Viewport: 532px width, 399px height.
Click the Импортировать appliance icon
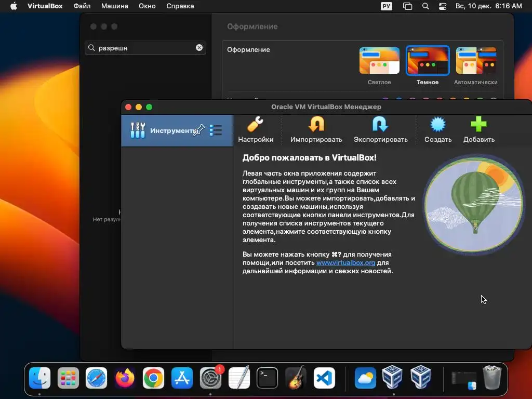coord(316,129)
